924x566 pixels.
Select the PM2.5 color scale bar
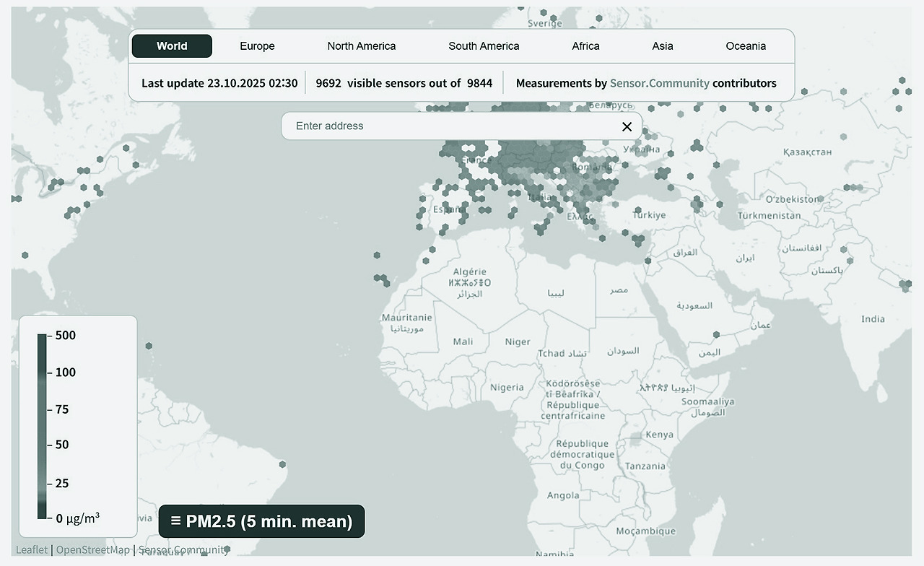(x=42, y=426)
